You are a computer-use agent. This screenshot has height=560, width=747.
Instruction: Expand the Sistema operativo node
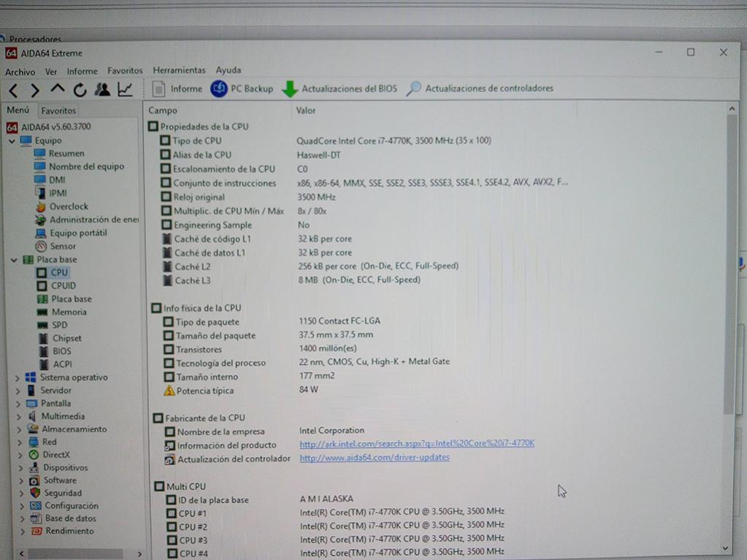tap(18, 378)
